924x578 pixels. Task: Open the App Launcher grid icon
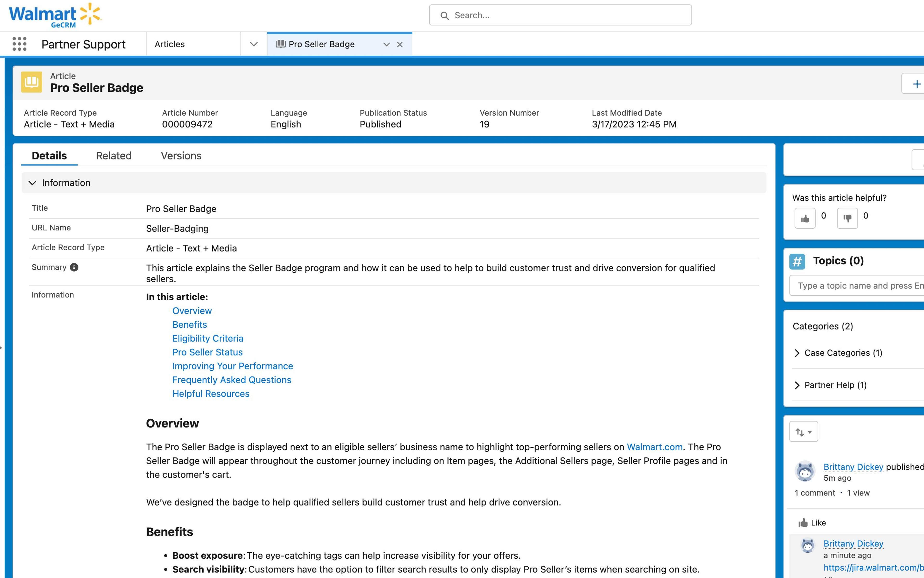click(19, 44)
